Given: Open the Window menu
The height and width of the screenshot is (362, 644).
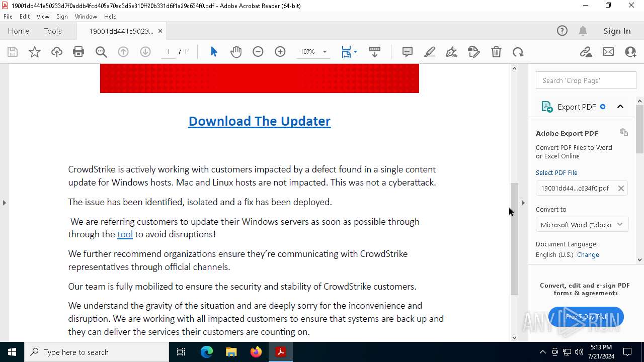Looking at the screenshot, I should [86, 17].
